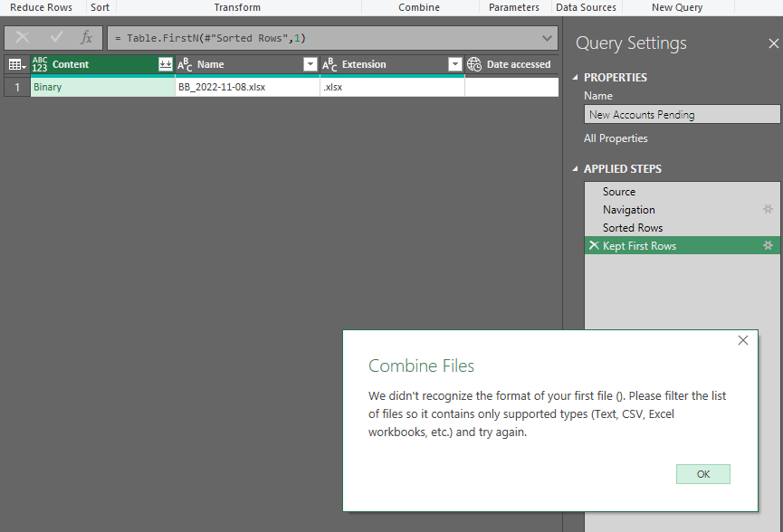This screenshot has width=783, height=532.
Task: Close the Query Settings pane
Action: [x=774, y=43]
